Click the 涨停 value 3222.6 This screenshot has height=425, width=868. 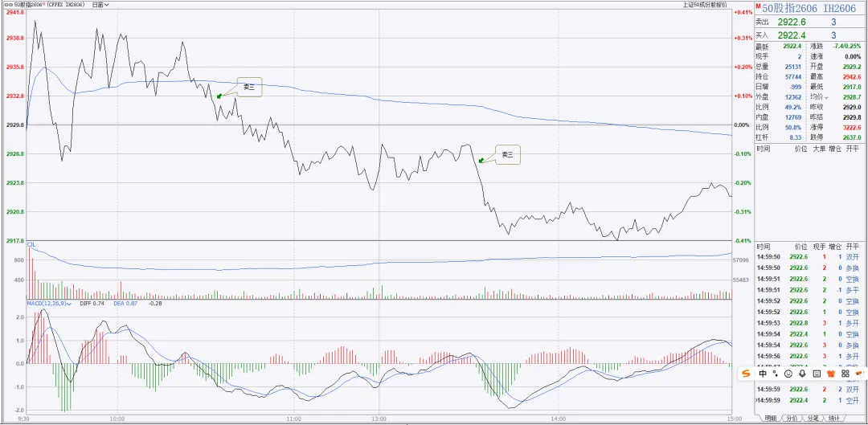click(x=851, y=127)
